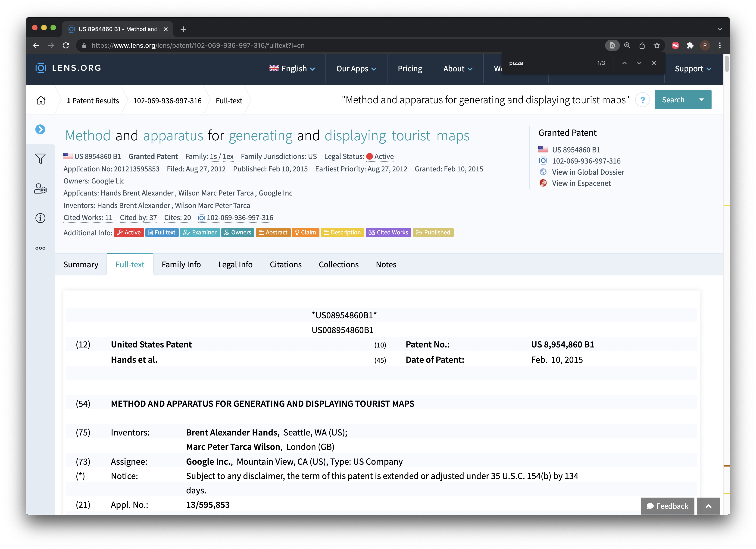
Task: Open the more options dots in sidebar
Action: click(x=40, y=248)
